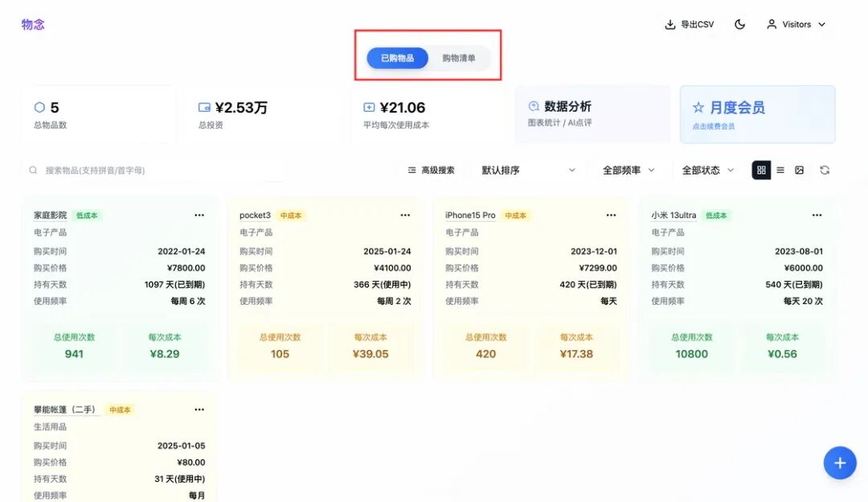This screenshot has height=502, width=868.
Task: Click 中成本 tag on 攀能帐篷
Action: tap(120, 410)
